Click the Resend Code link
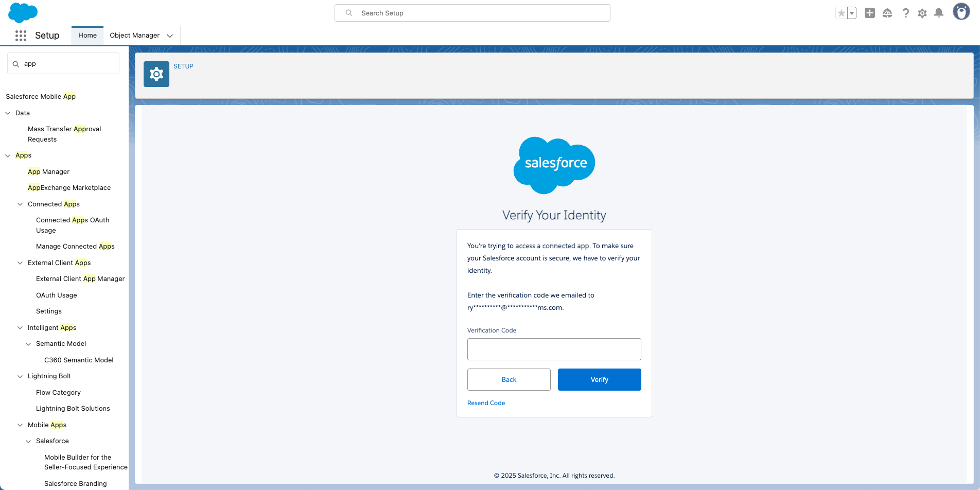This screenshot has width=980, height=490. (486, 403)
